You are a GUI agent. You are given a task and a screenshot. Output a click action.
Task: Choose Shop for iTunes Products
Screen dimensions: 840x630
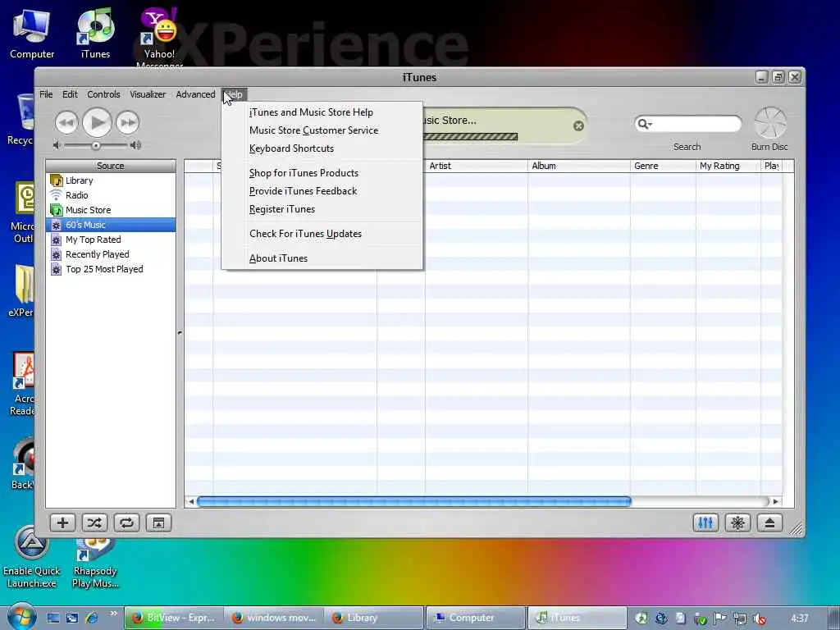[x=322, y=173]
